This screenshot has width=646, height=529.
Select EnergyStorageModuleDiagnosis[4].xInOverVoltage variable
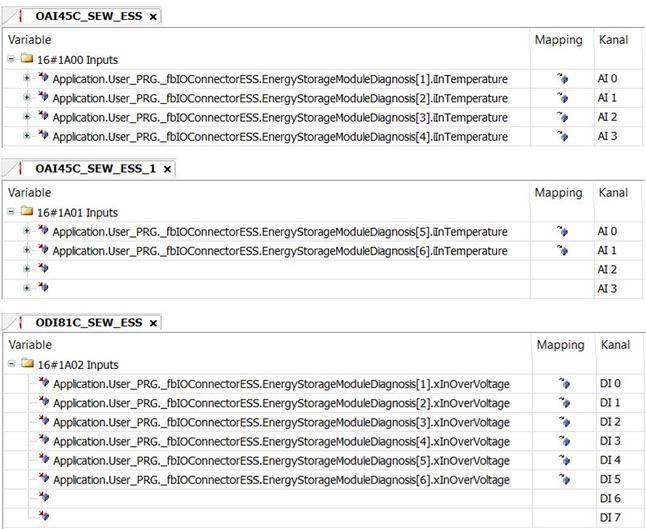coord(280,442)
